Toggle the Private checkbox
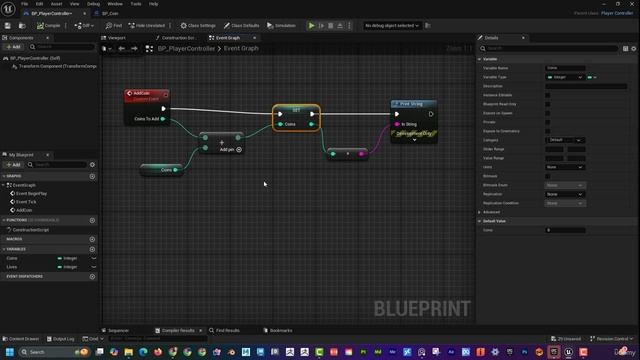This screenshot has width=640, height=360. [548, 122]
